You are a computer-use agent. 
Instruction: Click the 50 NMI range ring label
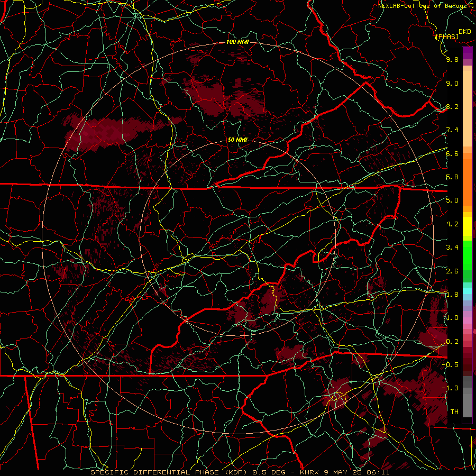pyautogui.click(x=237, y=140)
